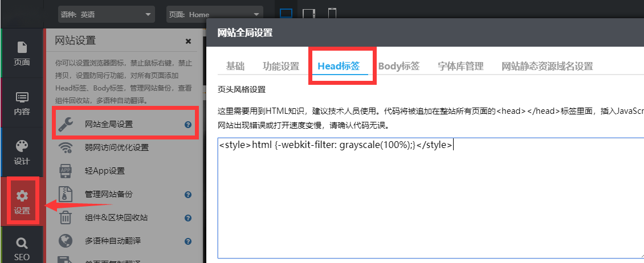Switch to mobile phone preview icon
Image resolution: width=644 pixels, height=263 pixels.
point(332,14)
